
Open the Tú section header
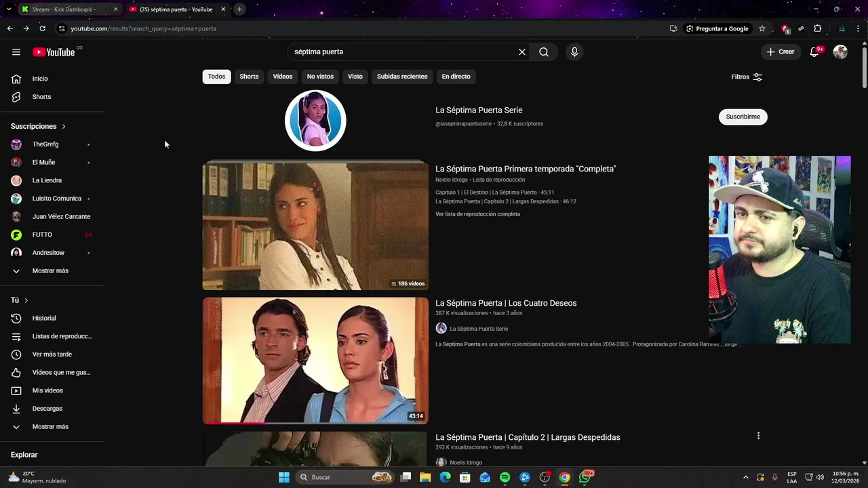[20, 300]
